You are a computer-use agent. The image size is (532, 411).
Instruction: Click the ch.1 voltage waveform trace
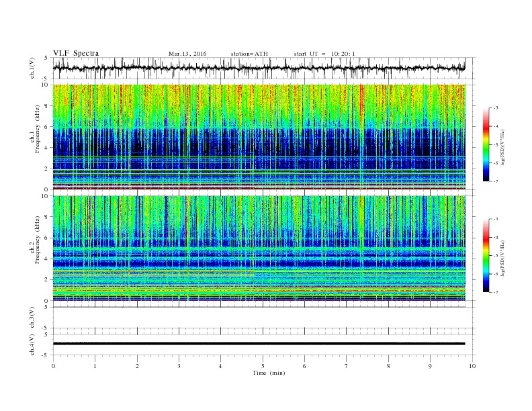tap(259, 68)
